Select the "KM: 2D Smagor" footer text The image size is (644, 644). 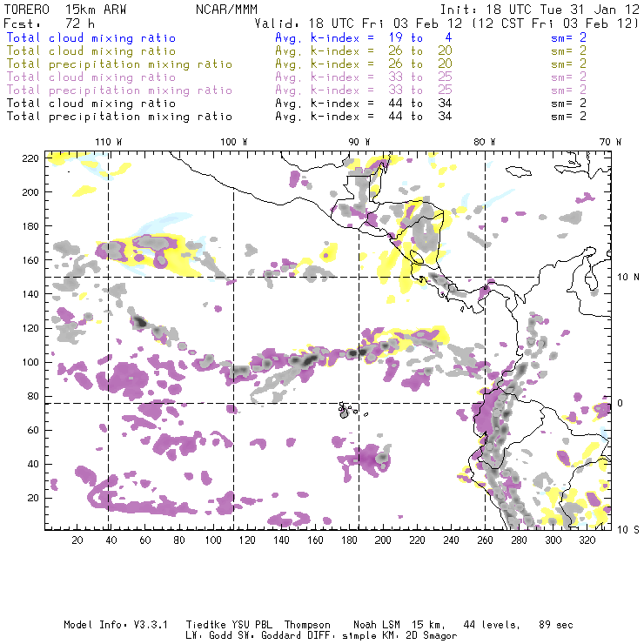coord(419,635)
